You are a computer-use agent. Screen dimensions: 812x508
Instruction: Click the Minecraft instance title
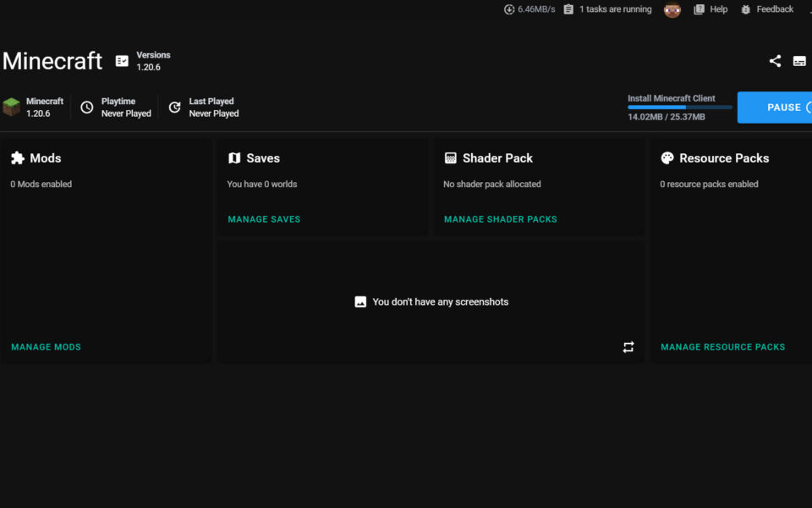(52, 61)
